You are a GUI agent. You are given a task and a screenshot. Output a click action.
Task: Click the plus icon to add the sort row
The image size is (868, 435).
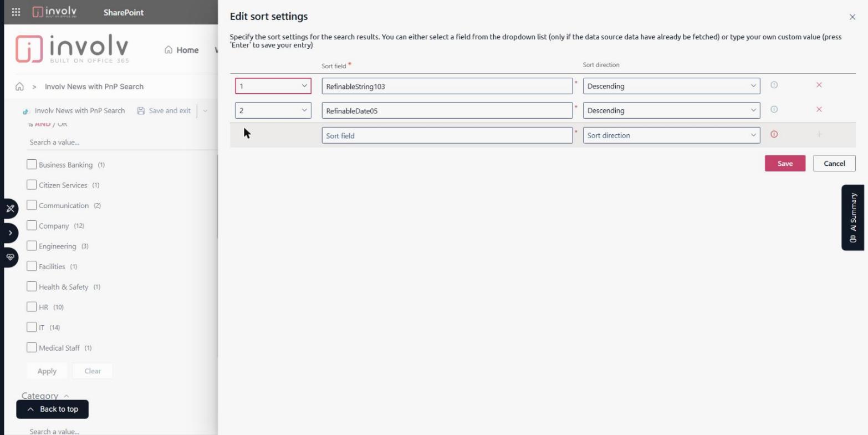click(x=819, y=134)
